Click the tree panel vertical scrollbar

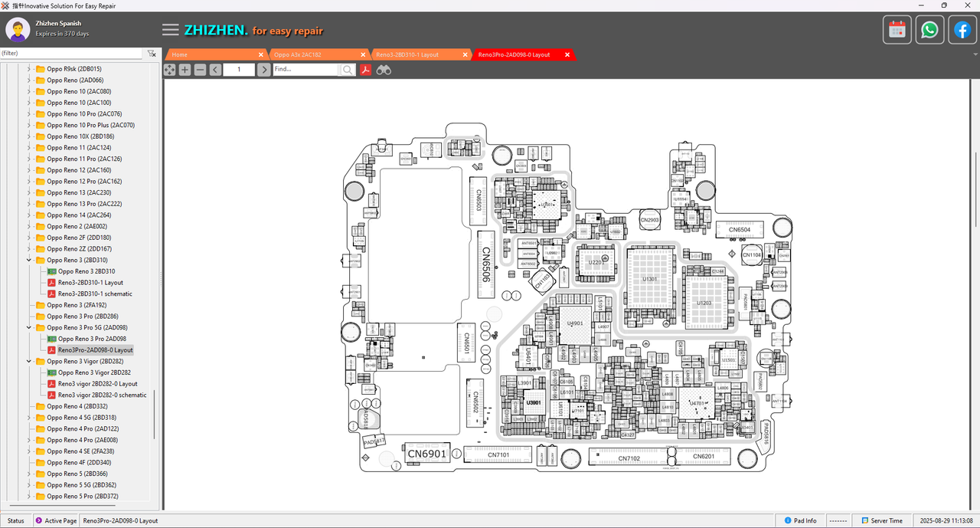click(155, 415)
